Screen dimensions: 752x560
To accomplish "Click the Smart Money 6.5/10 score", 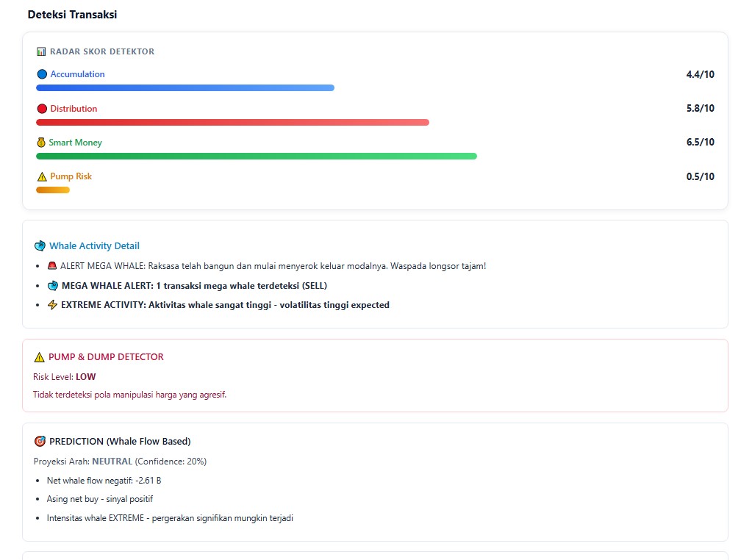I will [699, 143].
